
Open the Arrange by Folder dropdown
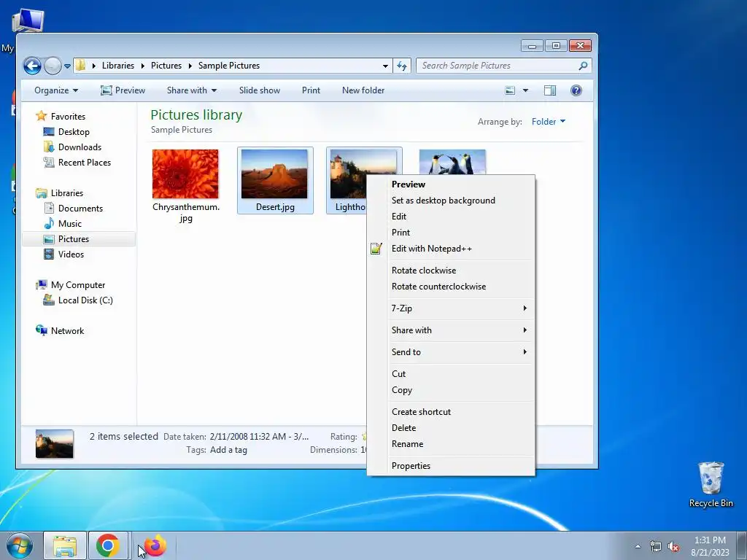549,122
